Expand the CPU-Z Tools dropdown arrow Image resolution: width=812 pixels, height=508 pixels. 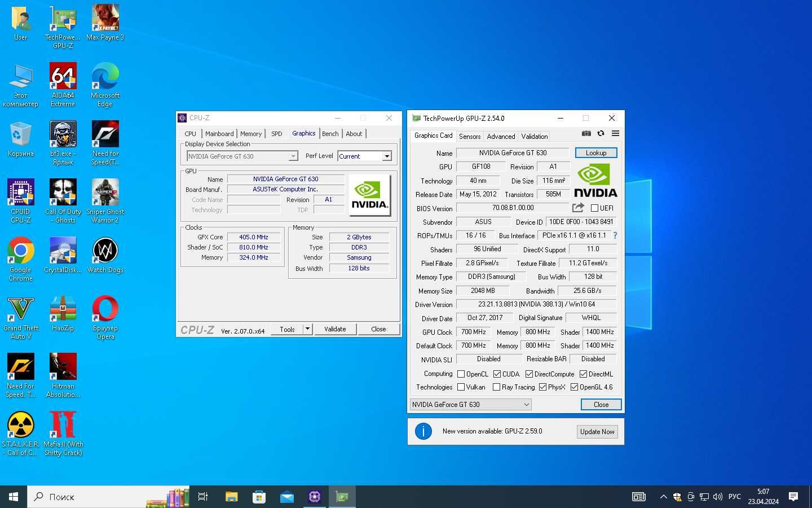tap(307, 329)
